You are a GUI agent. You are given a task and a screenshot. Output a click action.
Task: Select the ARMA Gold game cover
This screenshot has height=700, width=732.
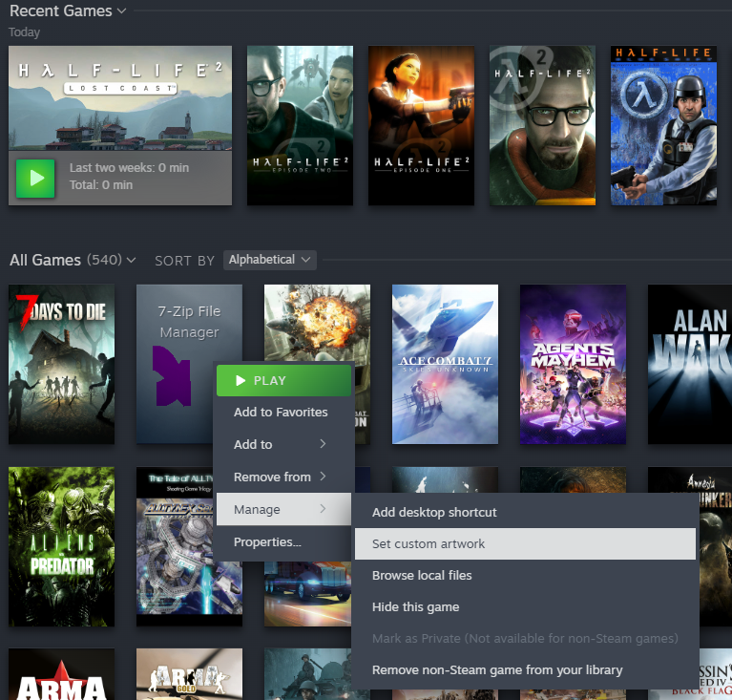(x=189, y=674)
